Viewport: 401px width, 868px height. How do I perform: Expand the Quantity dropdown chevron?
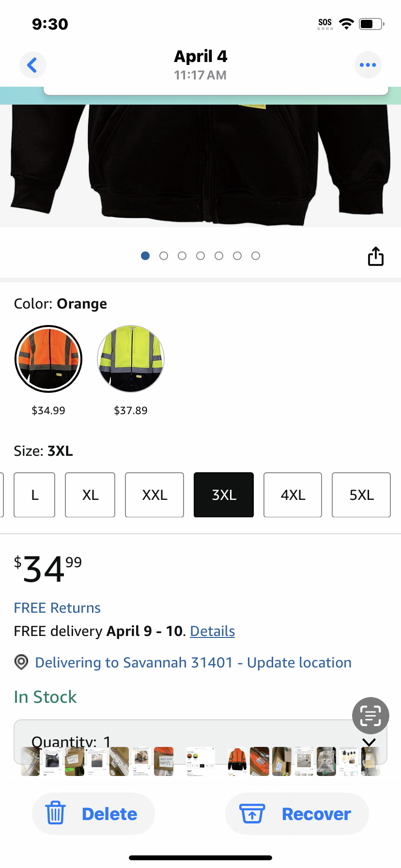tap(369, 742)
